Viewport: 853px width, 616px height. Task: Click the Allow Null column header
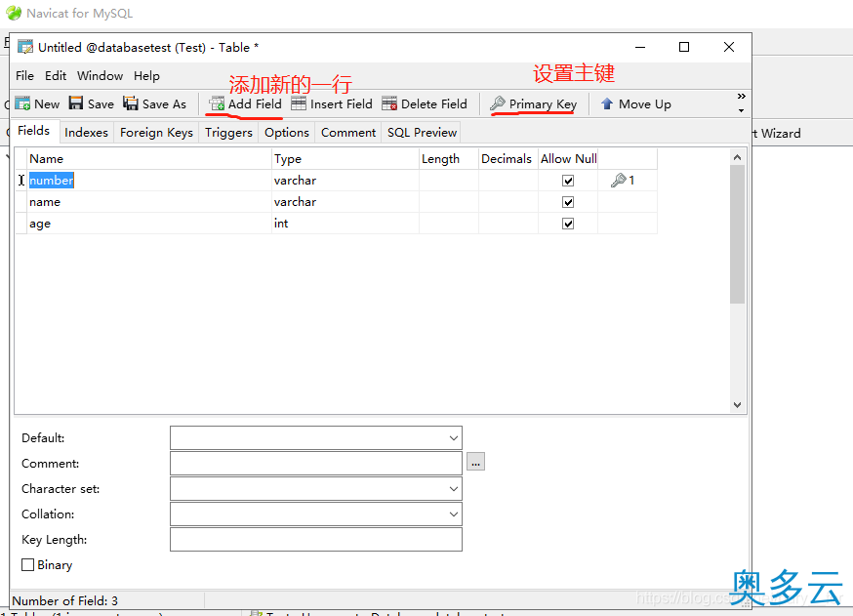pos(568,159)
